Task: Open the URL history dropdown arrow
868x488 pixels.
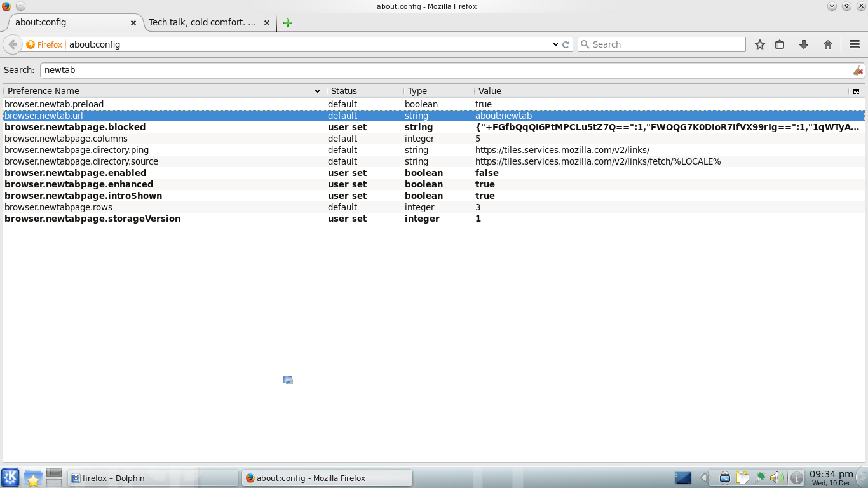Action: 555,44
